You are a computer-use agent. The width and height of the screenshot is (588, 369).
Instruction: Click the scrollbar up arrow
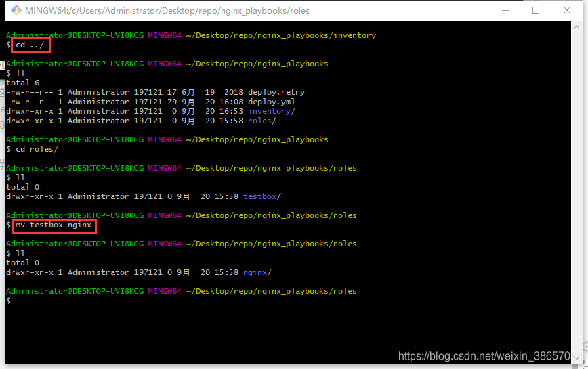tap(576, 27)
